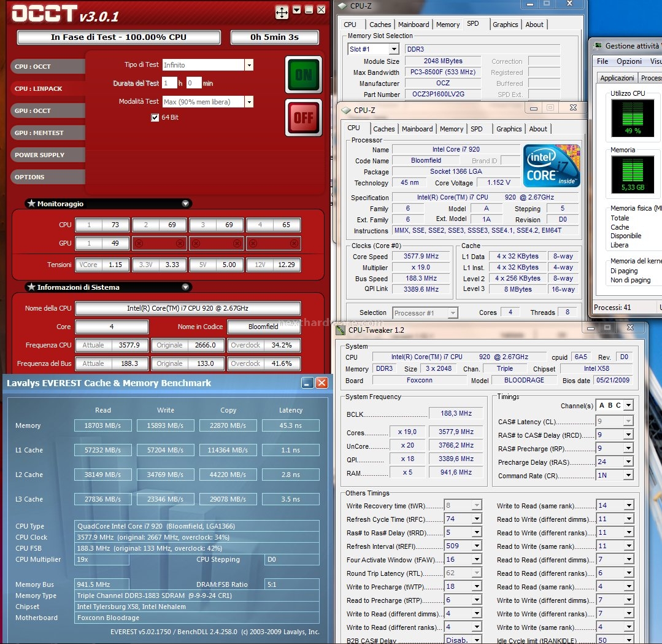
Task: Select the GPU : OCCT test button
Action: tap(47, 111)
